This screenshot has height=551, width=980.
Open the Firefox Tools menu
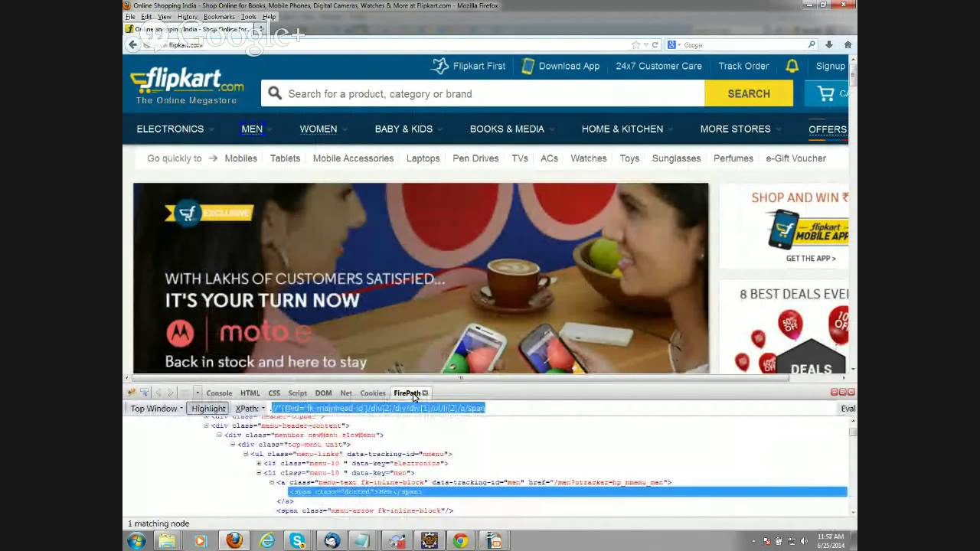point(249,17)
